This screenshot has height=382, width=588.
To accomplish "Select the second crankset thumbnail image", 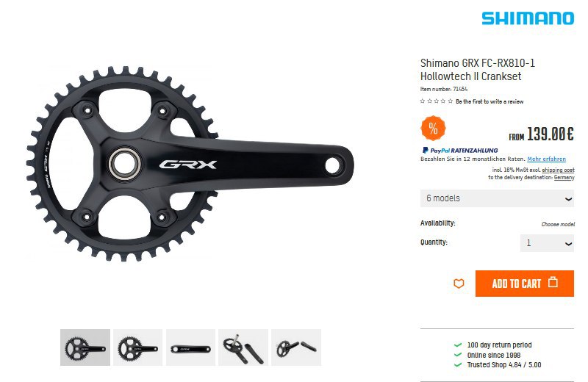I will (138, 347).
